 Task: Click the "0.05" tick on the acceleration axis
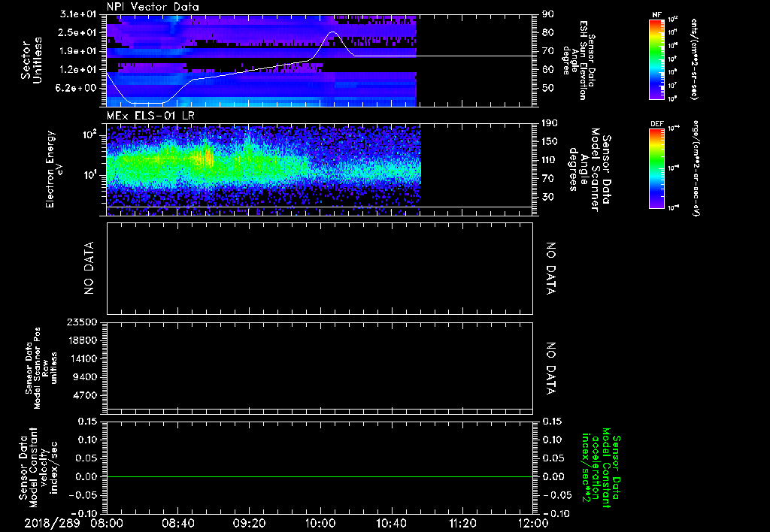pyautogui.click(x=553, y=458)
